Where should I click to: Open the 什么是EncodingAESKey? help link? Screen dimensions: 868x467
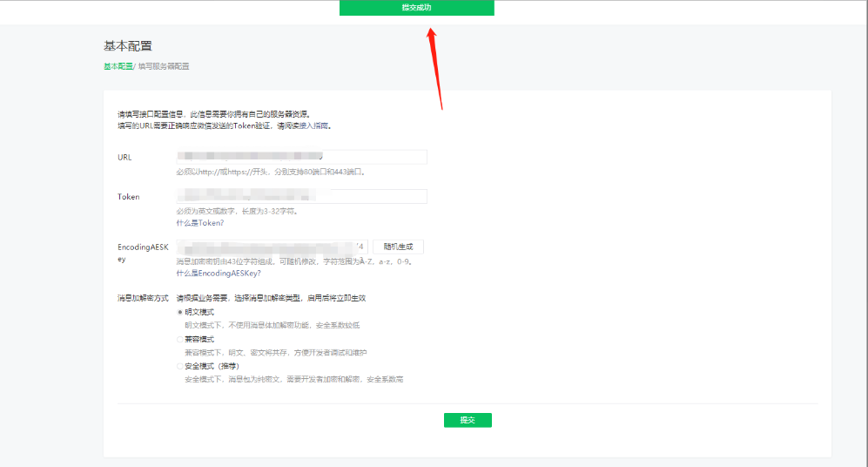(218, 273)
